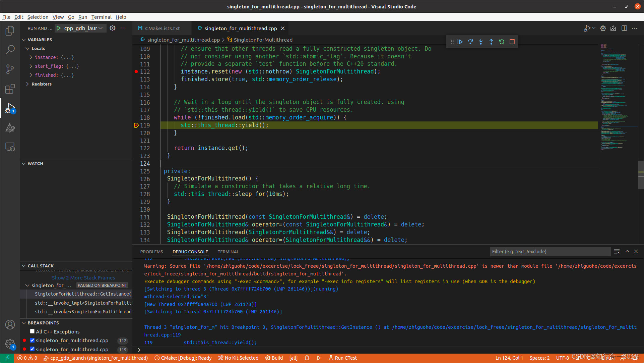Click the errors and warnings count
Viewport: 644px width, 363px height.
click(27, 358)
